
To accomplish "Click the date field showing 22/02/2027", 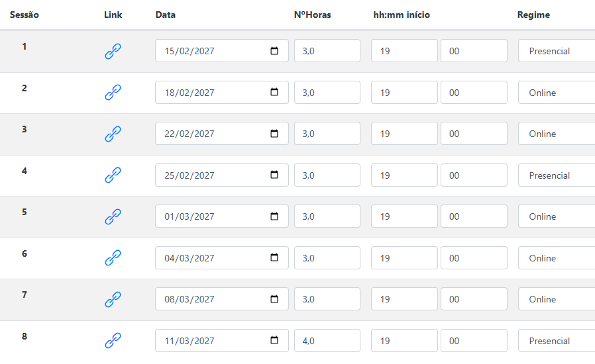I will coord(221,134).
